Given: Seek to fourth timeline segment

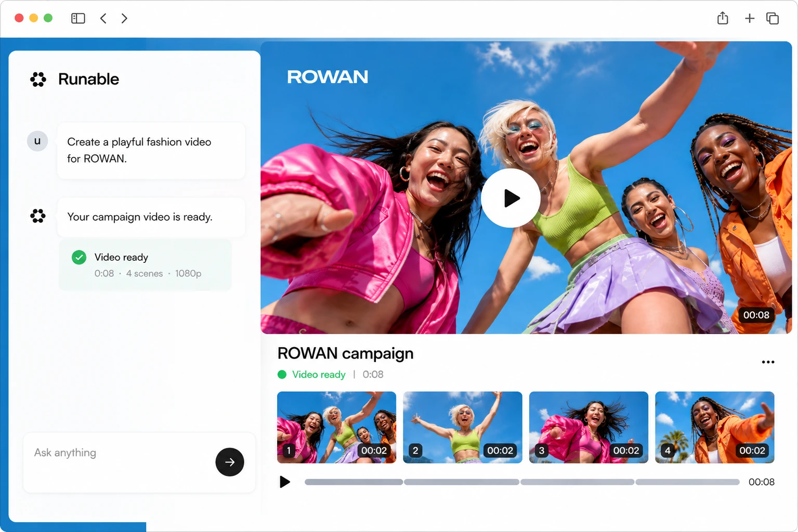Looking at the screenshot, I should coord(687,482).
